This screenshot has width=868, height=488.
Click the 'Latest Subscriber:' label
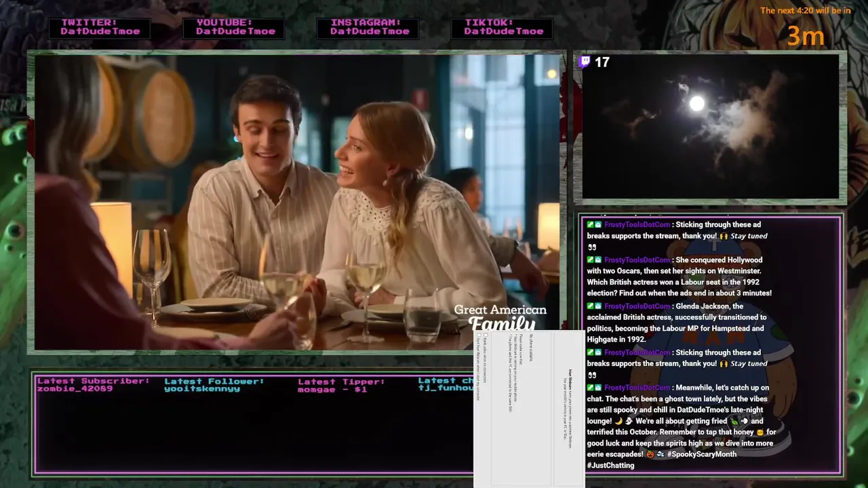[x=94, y=380]
